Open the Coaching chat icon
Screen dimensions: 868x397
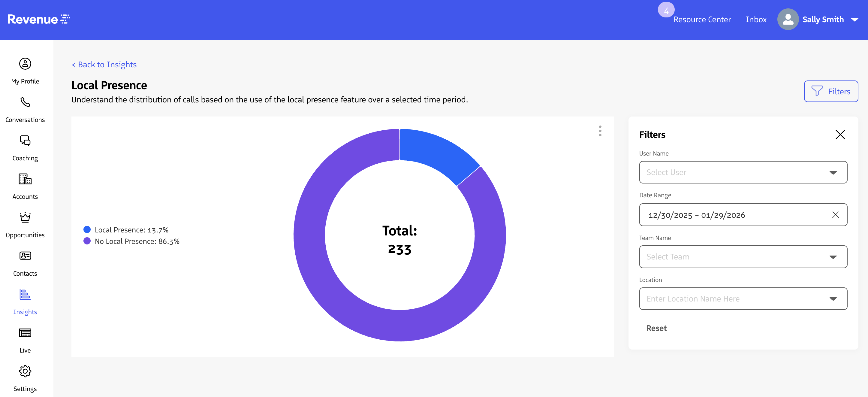(x=25, y=141)
